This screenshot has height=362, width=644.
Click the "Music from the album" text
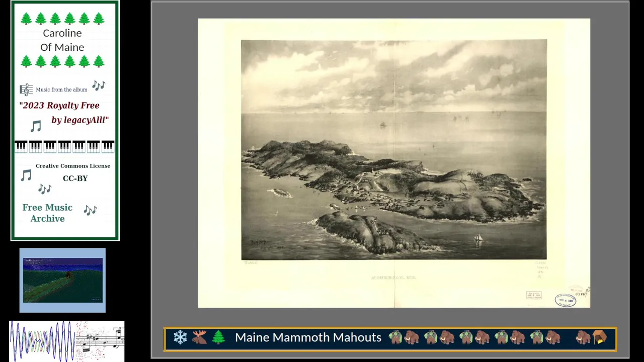(x=61, y=89)
